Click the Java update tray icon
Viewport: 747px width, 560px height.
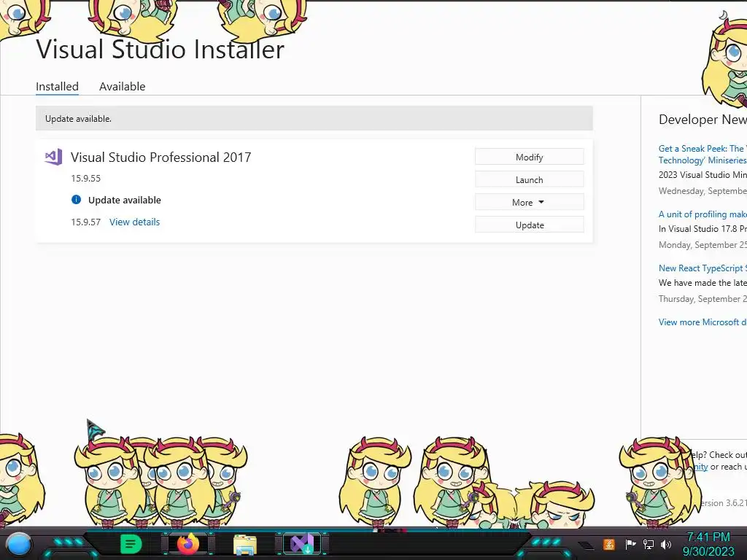click(x=609, y=544)
